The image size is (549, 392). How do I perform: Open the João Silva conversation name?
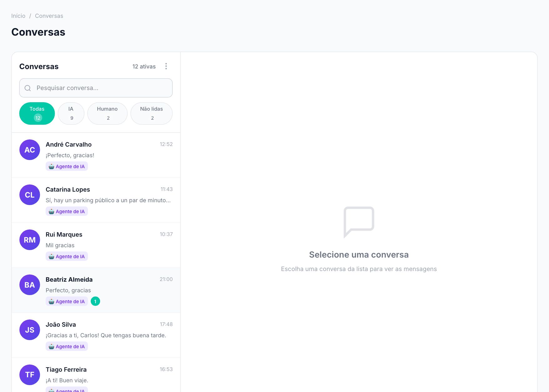pyautogui.click(x=61, y=324)
